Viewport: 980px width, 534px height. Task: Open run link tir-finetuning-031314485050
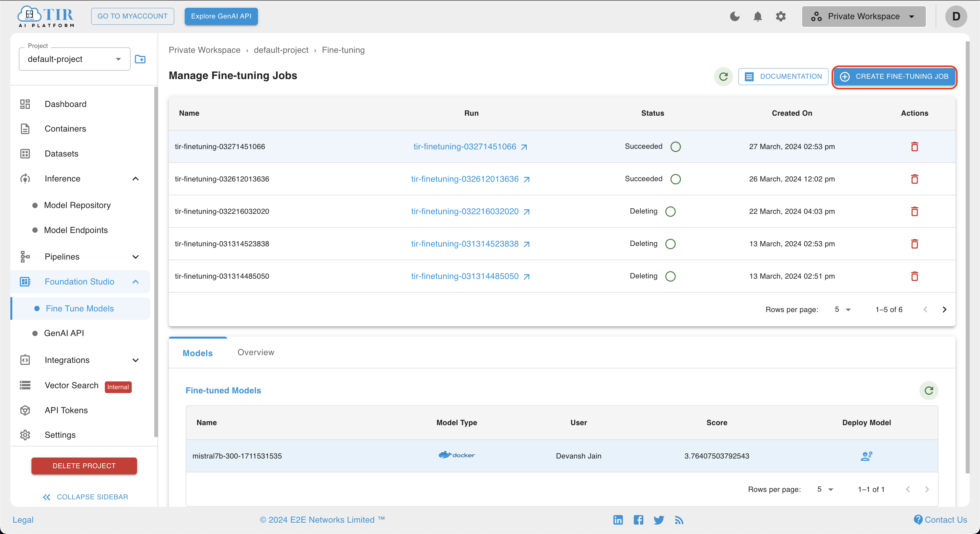pyautogui.click(x=470, y=276)
